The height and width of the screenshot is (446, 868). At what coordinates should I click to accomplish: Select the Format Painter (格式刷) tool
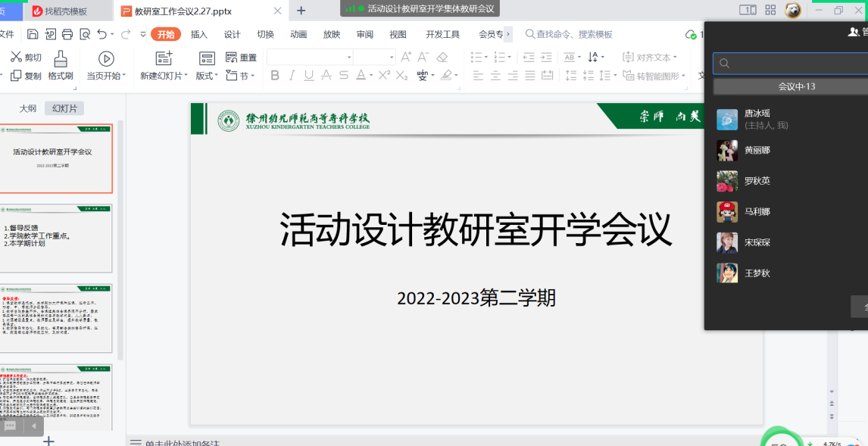coord(61,65)
